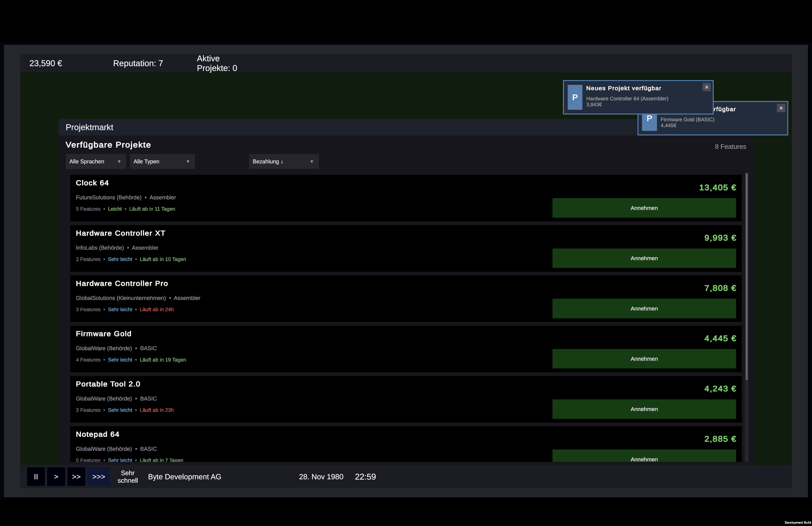The height and width of the screenshot is (526, 812).
Task: Click the Aktive Projekte: 0 counter
Action: (217, 63)
